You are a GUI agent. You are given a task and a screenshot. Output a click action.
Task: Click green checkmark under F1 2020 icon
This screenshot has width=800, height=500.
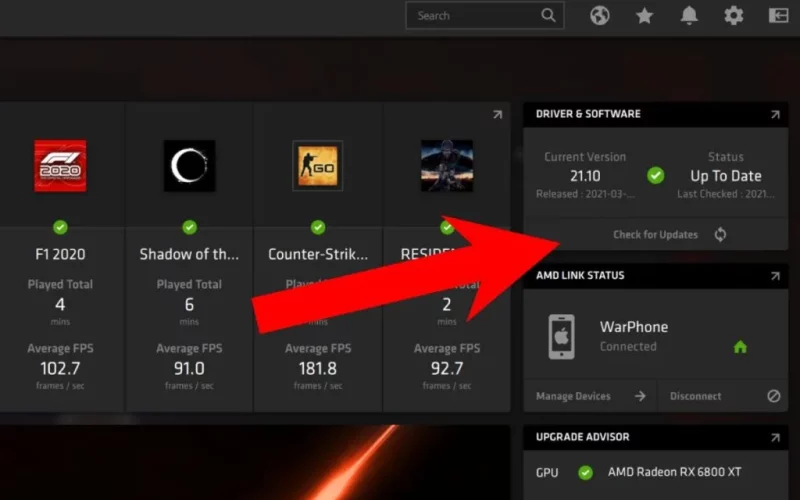pos(60,227)
